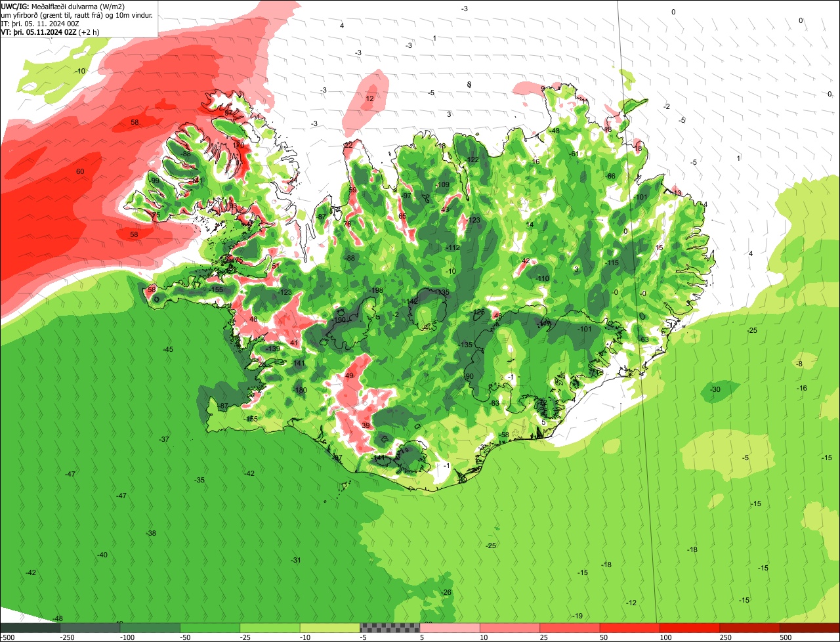Screen dimensions: 840x642
Task: Click the 'IT: þri. 05. 11. 2024 00Z' line
Action: click(41, 23)
